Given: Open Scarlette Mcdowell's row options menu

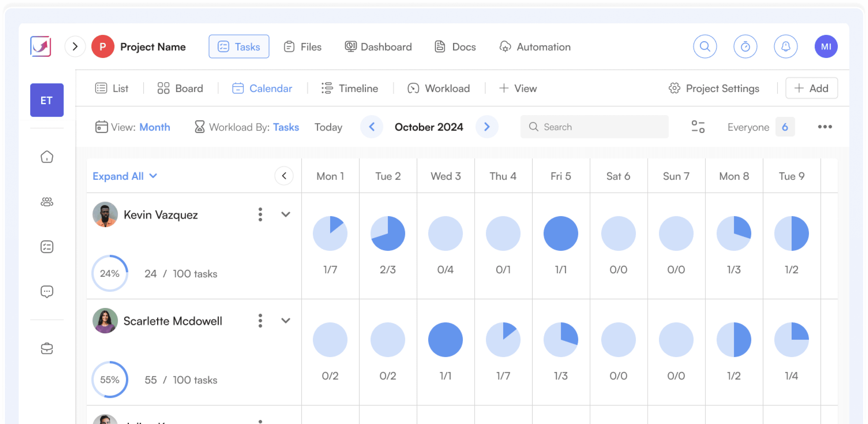Looking at the screenshot, I should pyautogui.click(x=260, y=320).
